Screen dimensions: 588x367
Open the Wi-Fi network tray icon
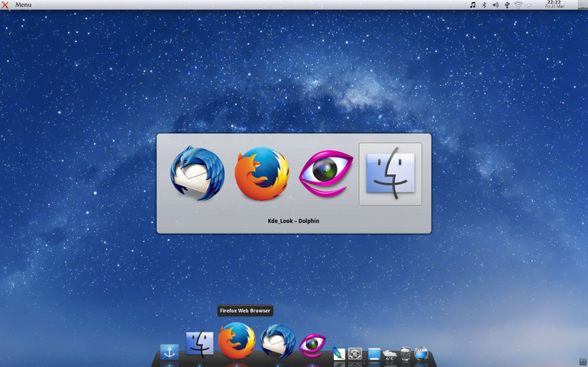pos(519,5)
